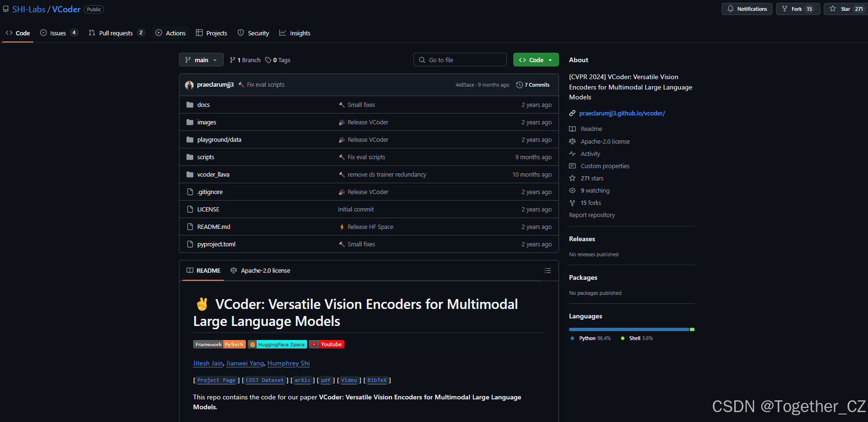Screen dimensions: 868x422
Task: Open the playground/data folder icon
Action: 190,139
